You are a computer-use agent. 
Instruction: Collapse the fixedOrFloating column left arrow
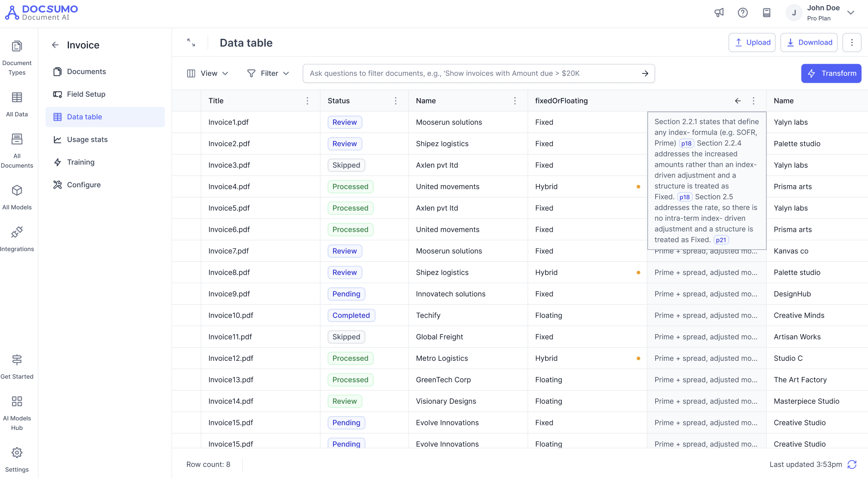point(738,101)
